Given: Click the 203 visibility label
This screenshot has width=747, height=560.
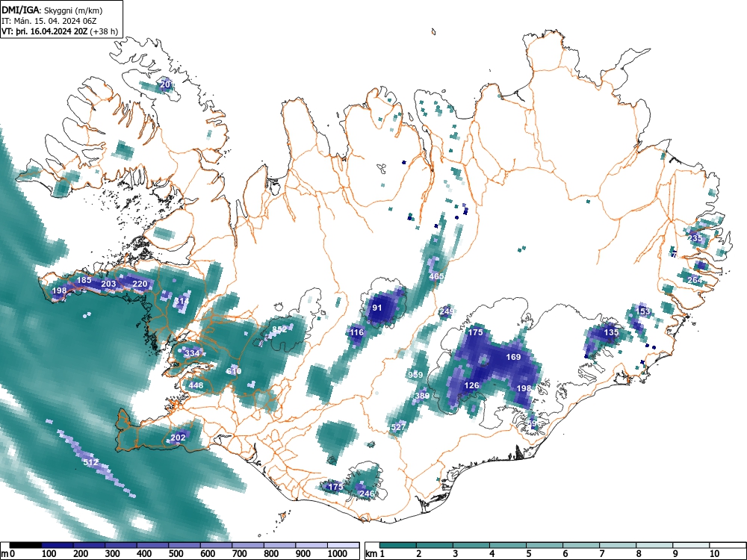Looking at the screenshot, I should pyautogui.click(x=108, y=284).
